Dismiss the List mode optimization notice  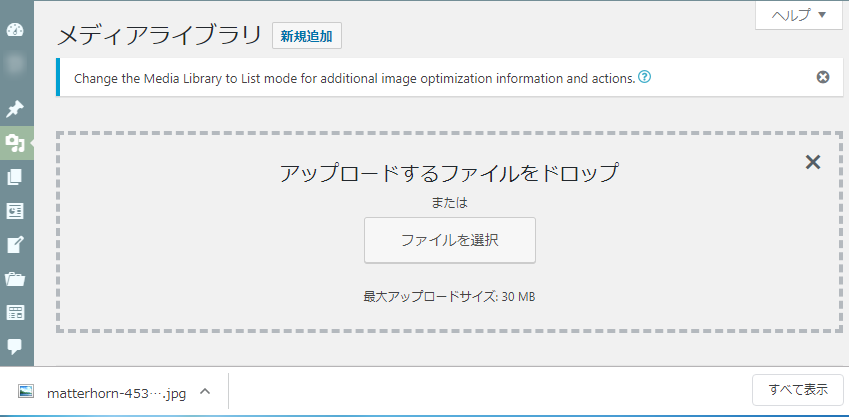point(822,77)
